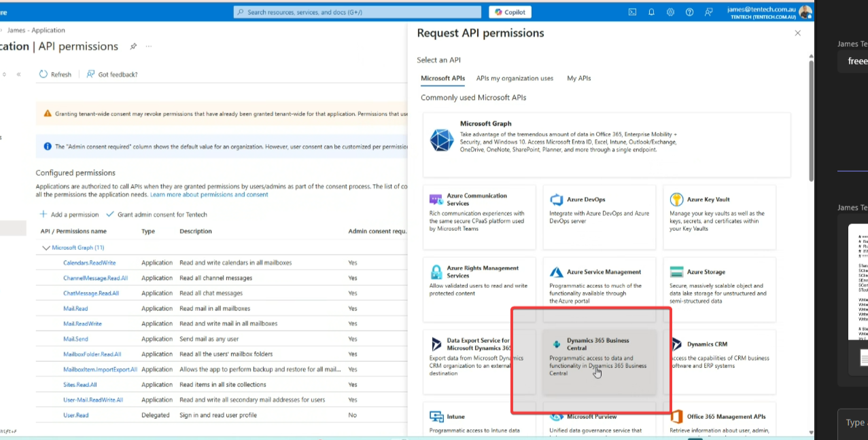Click the Description column header
Viewport: 868px width, 440px height.
[x=196, y=232]
